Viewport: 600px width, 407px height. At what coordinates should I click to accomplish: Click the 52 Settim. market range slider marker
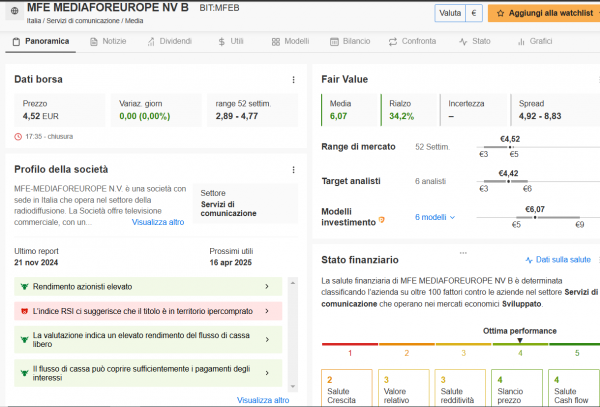click(x=510, y=147)
